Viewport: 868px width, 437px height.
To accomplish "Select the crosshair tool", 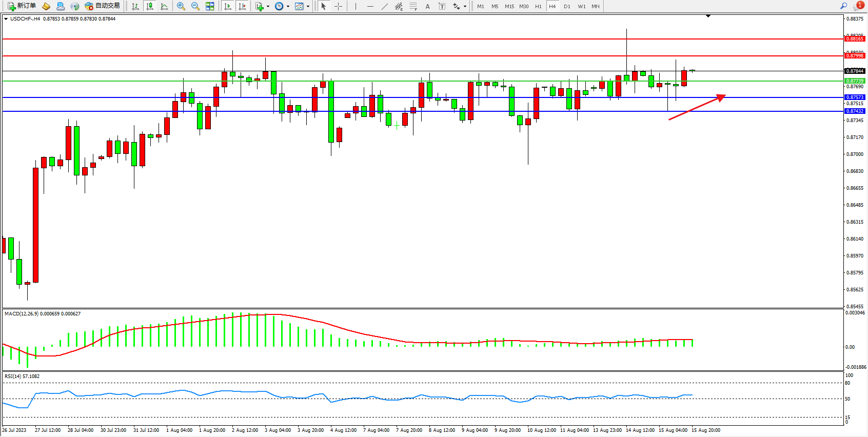I will click(339, 6).
